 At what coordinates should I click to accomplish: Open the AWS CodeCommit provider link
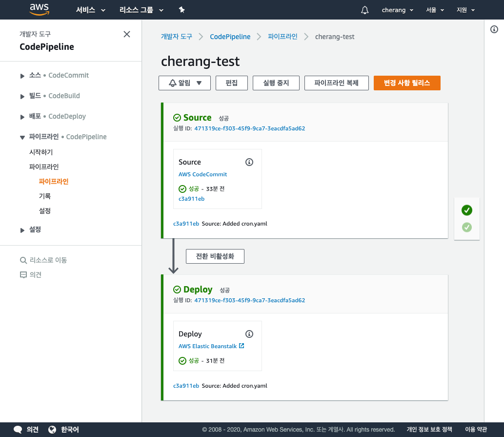pyautogui.click(x=203, y=174)
